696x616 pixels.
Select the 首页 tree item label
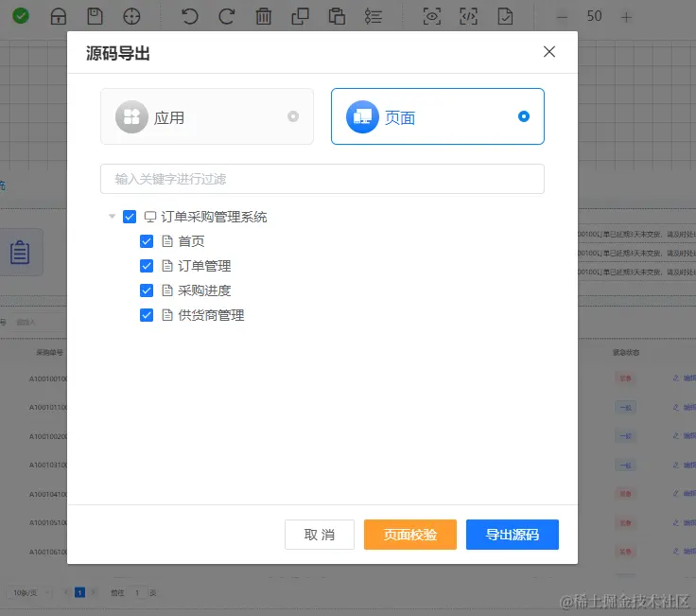[x=191, y=241]
